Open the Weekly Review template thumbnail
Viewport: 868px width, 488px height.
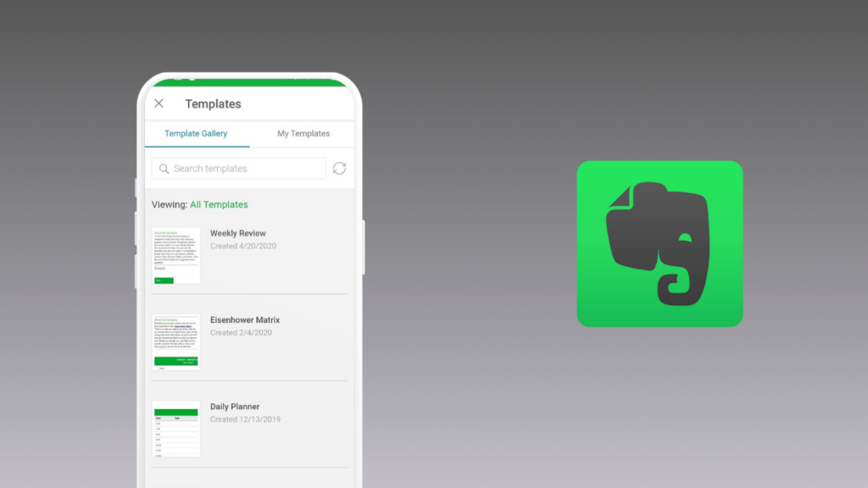click(x=176, y=256)
